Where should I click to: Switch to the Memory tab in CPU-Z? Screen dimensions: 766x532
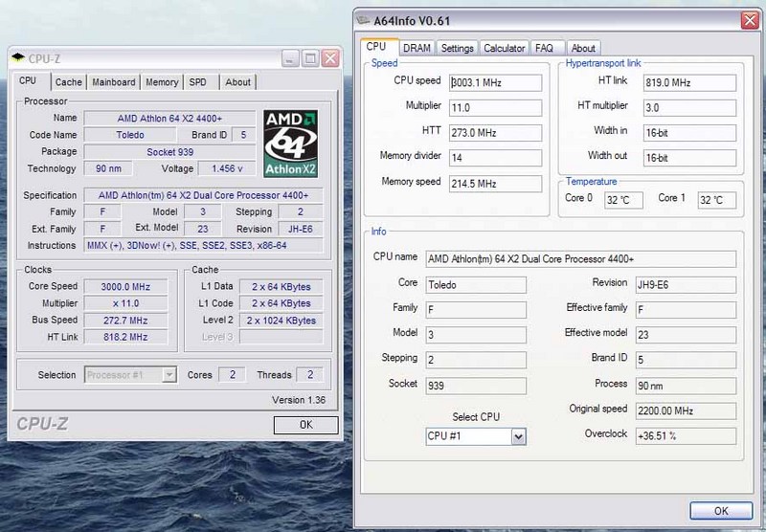click(162, 82)
